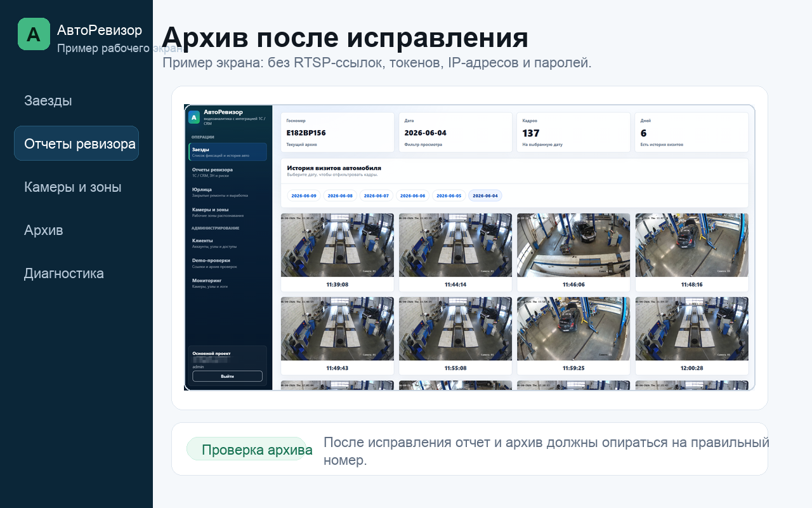Open Диагностика in the main left sidebar
The width and height of the screenshot is (812, 508).
63,273
